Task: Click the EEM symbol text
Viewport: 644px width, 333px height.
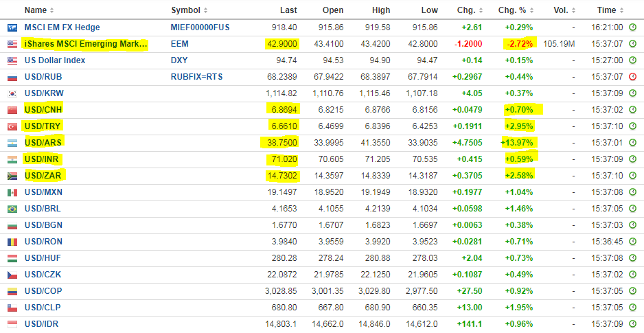Action: coord(180,44)
